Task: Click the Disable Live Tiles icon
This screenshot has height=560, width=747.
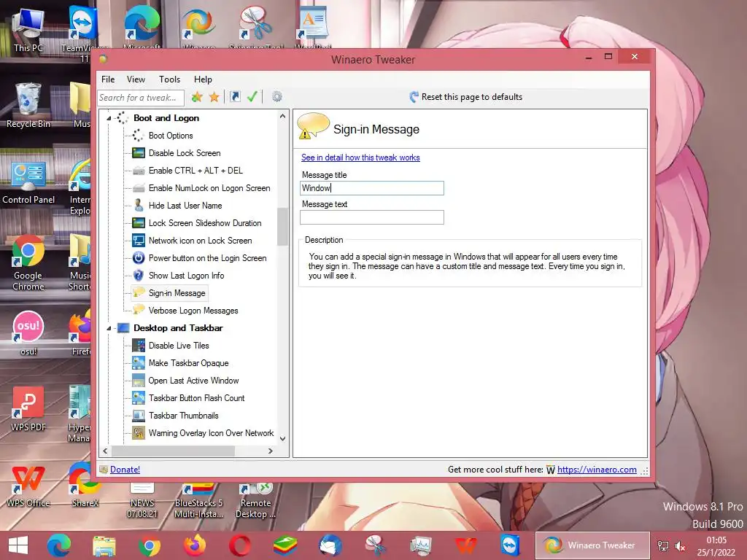Action: tap(138, 345)
